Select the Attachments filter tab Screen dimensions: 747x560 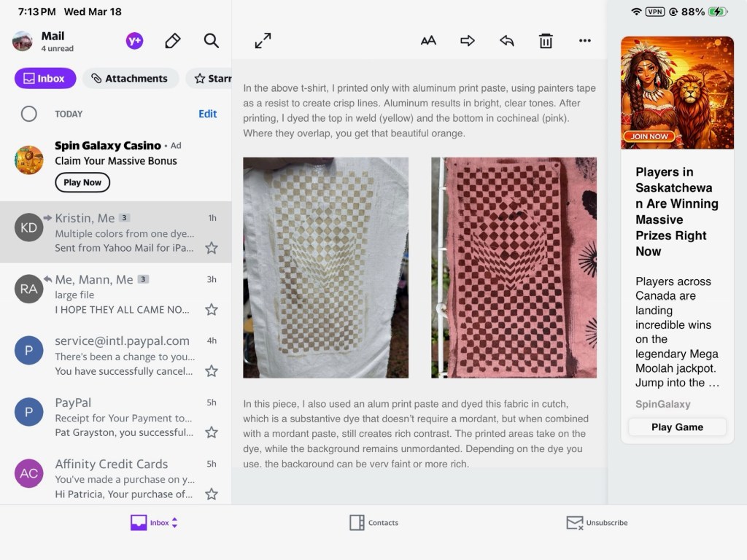pyautogui.click(x=130, y=79)
